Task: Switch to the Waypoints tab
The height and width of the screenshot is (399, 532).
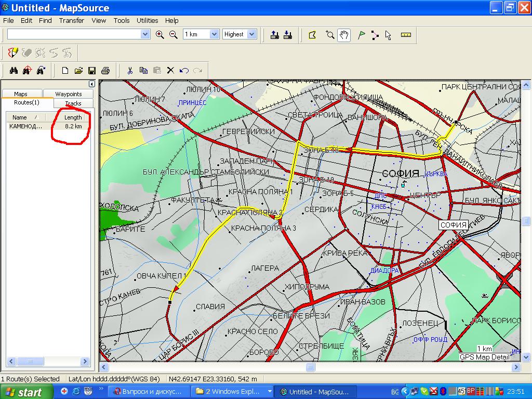Action: pos(69,94)
